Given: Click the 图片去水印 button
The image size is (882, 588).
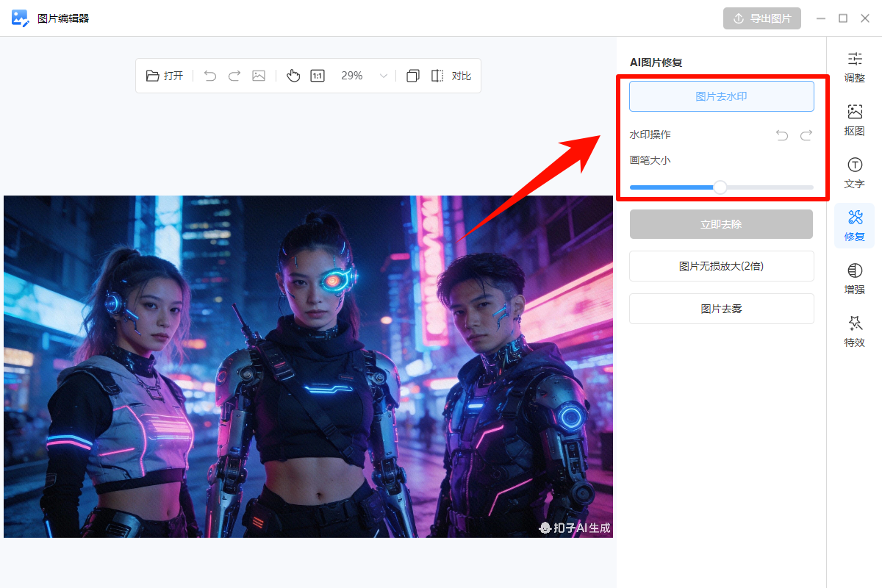Looking at the screenshot, I should click(x=721, y=96).
